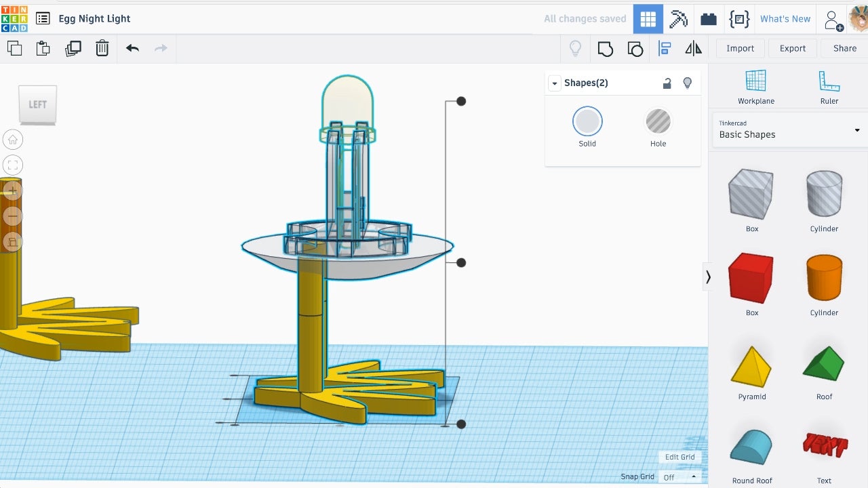Click the Copy icon in toolbar
Image resolution: width=868 pixels, height=488 pixels.
(x=14, y=48)
